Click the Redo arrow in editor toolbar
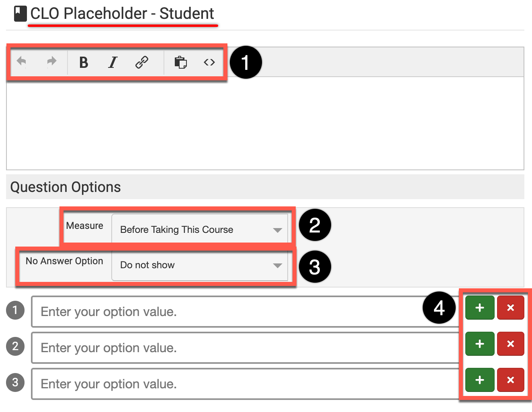 51,62
